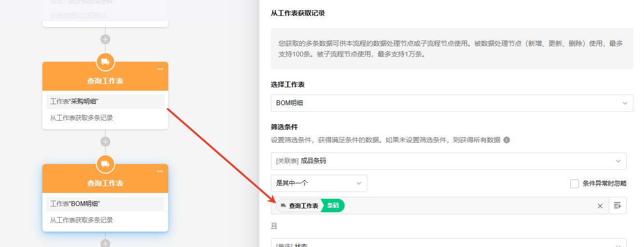Open the 选择工作表 dropdown showing BOM明细

coord(452,103)
